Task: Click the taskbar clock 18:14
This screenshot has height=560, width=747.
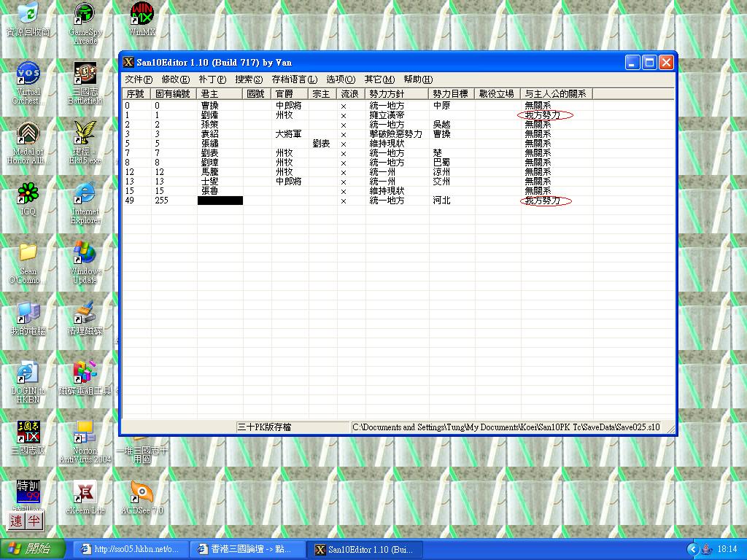Action: click(x=727, y=550)
